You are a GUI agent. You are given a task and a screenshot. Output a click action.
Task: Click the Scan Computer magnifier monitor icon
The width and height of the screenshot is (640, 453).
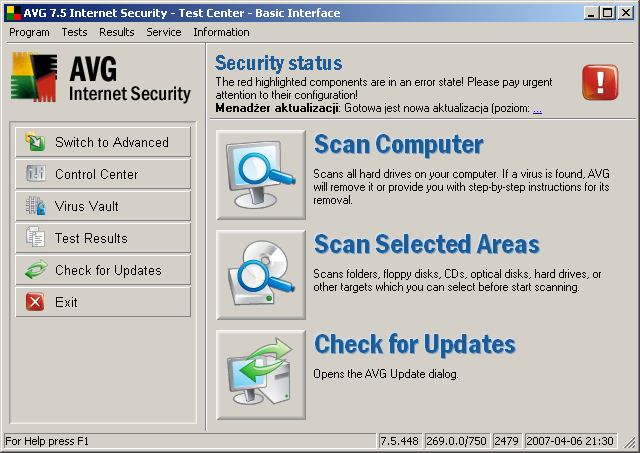(x=261, y=175)
